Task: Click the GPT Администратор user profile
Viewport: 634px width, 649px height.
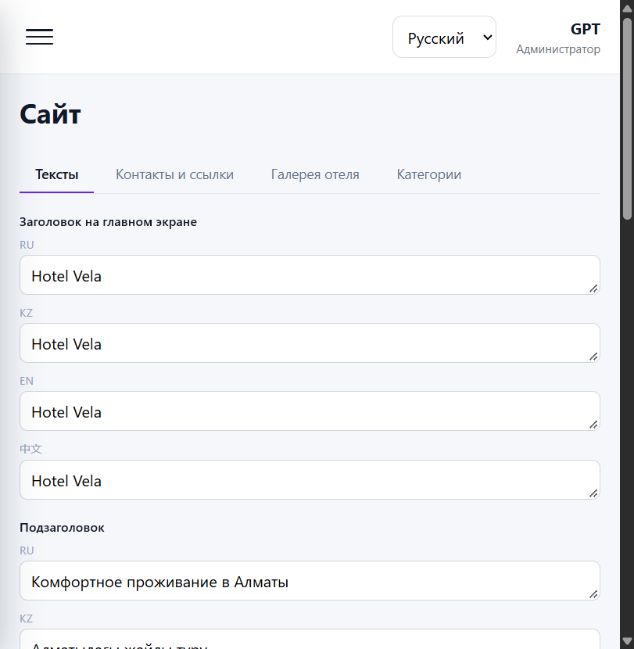Action: tap(558, 38)
